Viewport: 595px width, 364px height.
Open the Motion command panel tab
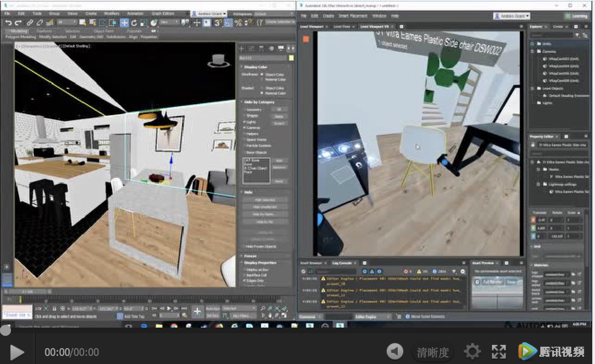[272, 49]
